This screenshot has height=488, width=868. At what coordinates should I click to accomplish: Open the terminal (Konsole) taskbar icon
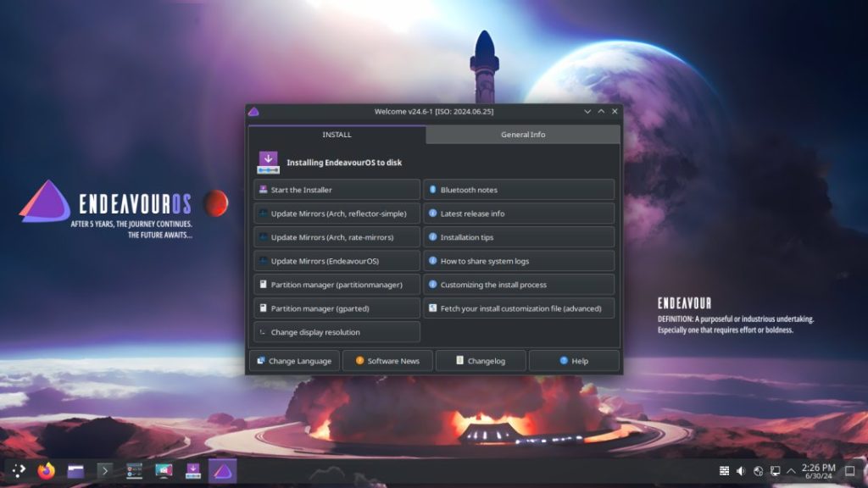(x=105, y=470)
